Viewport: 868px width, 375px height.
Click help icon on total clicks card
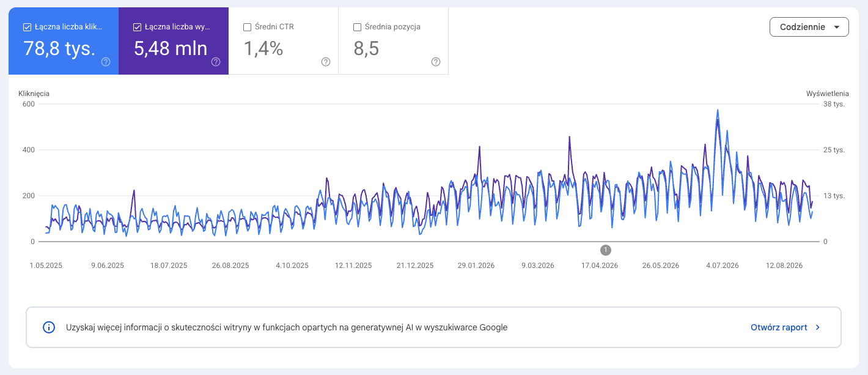pyautogui.click(x=106, y=62)
